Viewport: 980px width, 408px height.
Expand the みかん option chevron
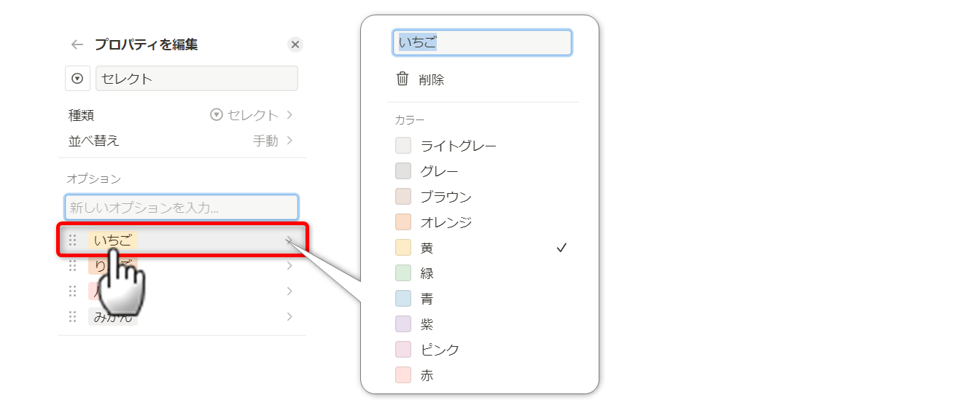point(289,317)
